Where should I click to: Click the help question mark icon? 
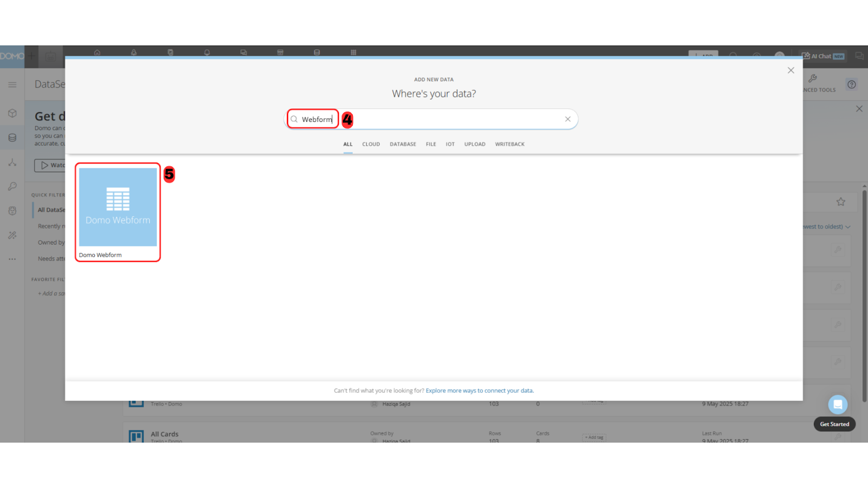click(x=852, y=85)
